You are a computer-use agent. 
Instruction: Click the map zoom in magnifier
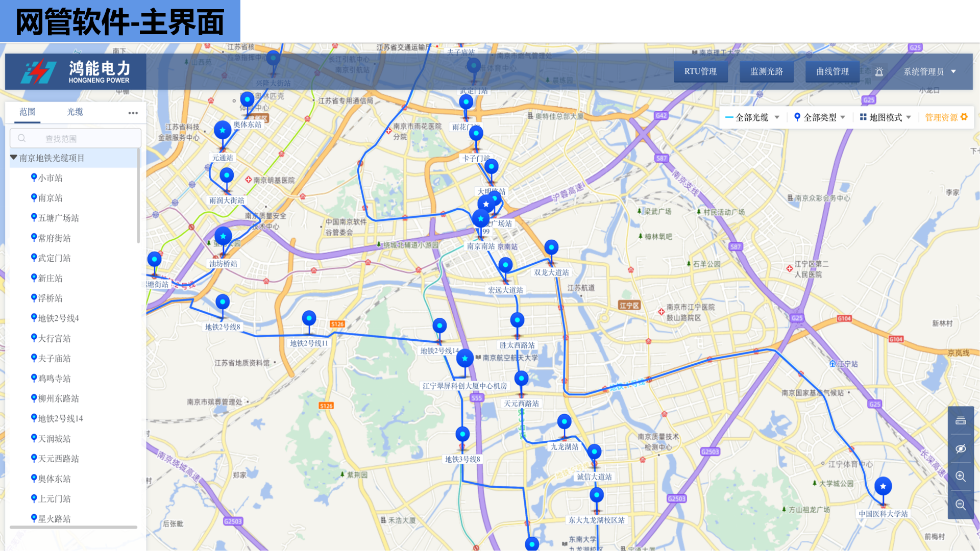tap(961, 477)
